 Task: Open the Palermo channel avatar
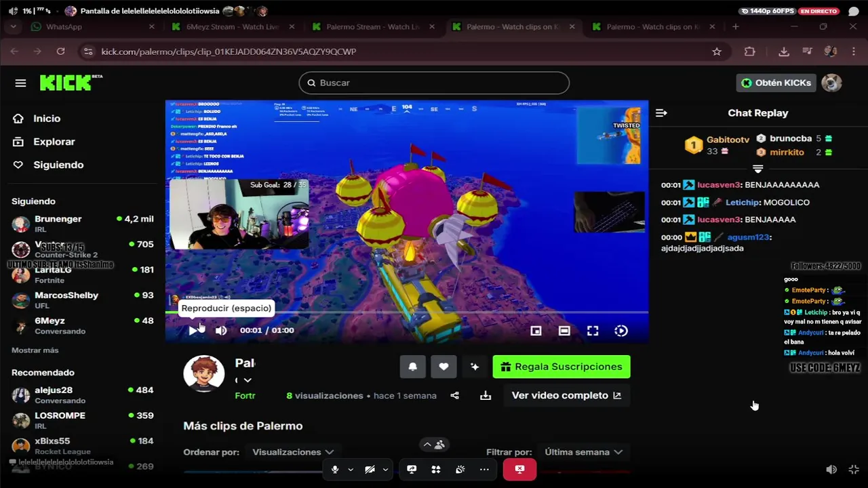[x=204, y=373]
